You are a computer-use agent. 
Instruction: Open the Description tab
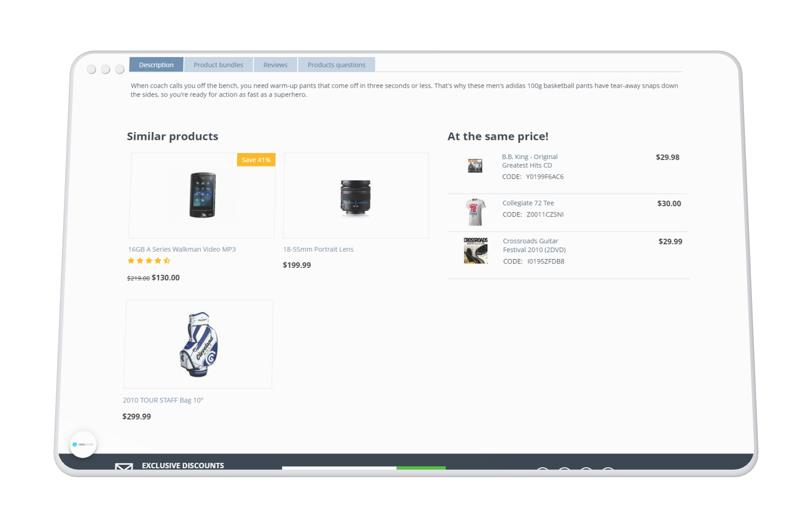click(156, 65)
